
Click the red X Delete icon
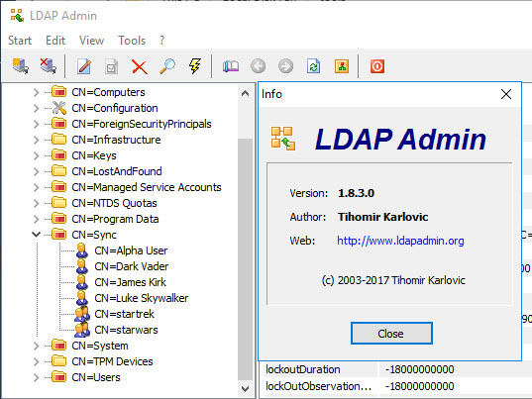139,66
